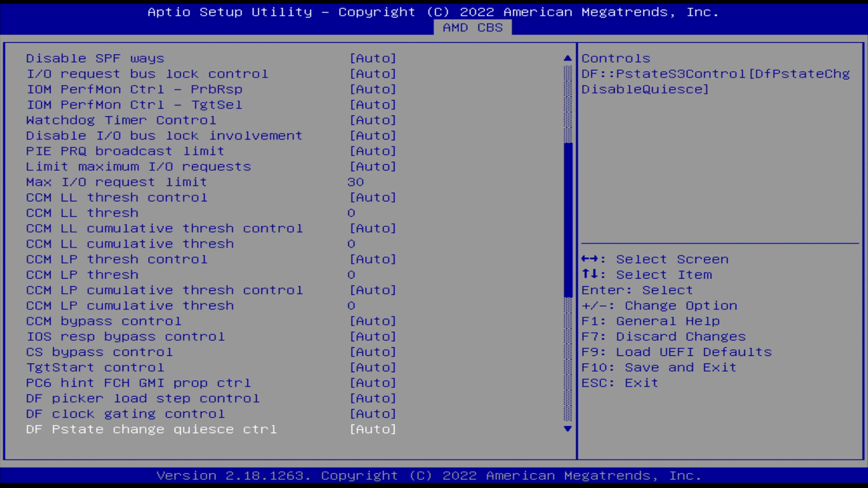Open the CS bypass control option
This screenshot has width=868, height=488.
coord(373,352)
